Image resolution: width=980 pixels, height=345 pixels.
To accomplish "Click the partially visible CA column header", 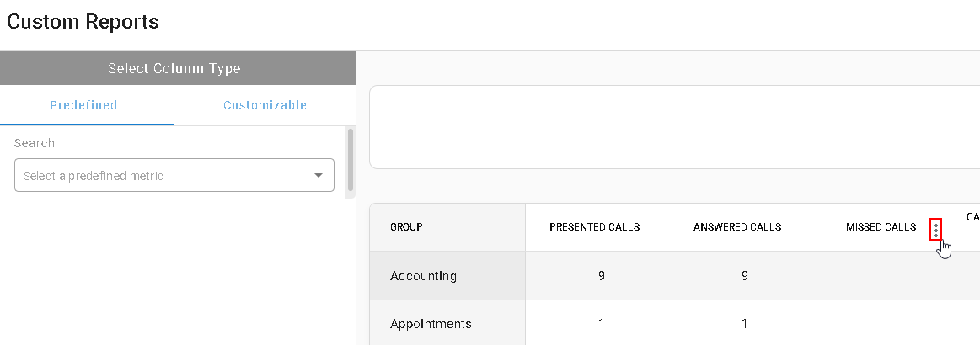I will (972, 217).
